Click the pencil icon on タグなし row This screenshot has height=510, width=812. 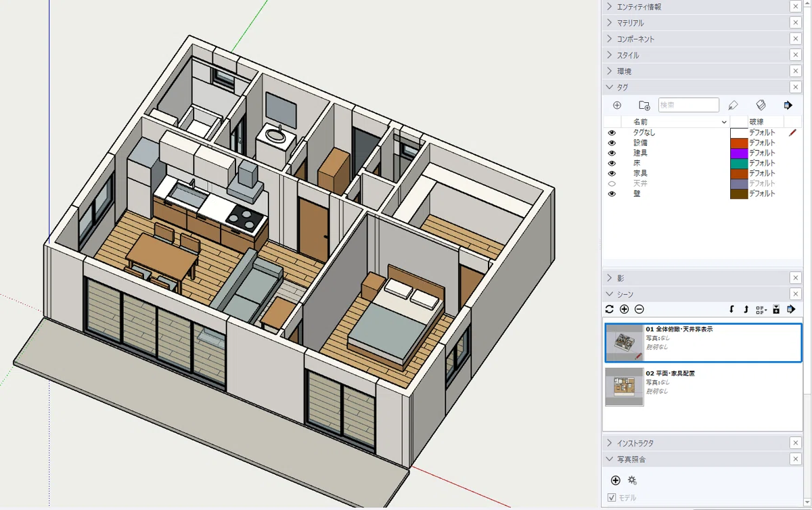[x=792, y=133]
